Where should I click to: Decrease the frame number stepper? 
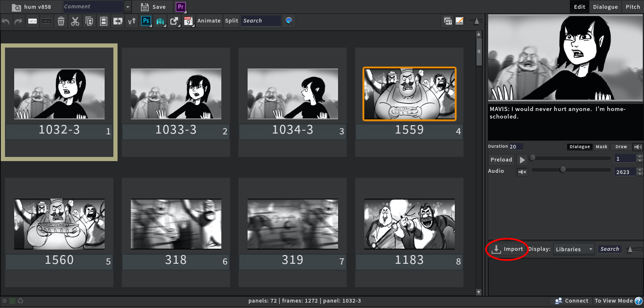[640, 161]
